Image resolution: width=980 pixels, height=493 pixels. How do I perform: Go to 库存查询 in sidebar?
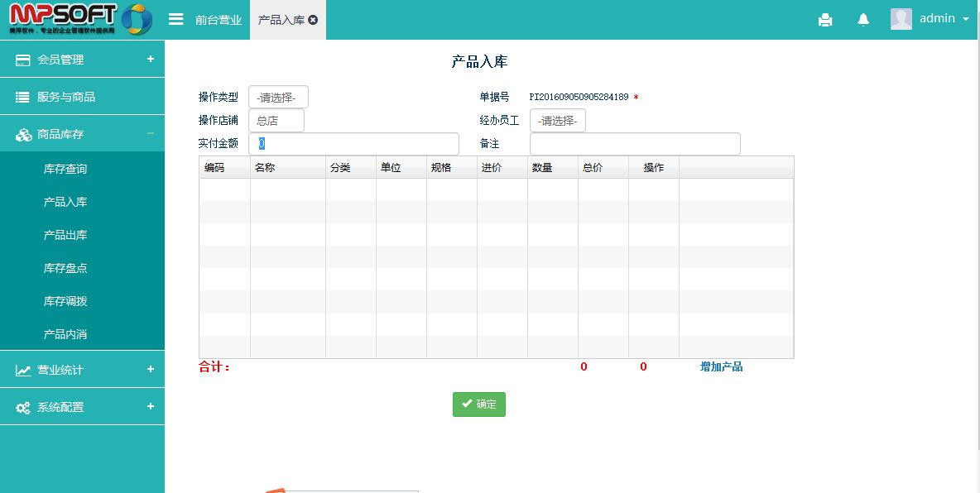click(x=65, y=169)
